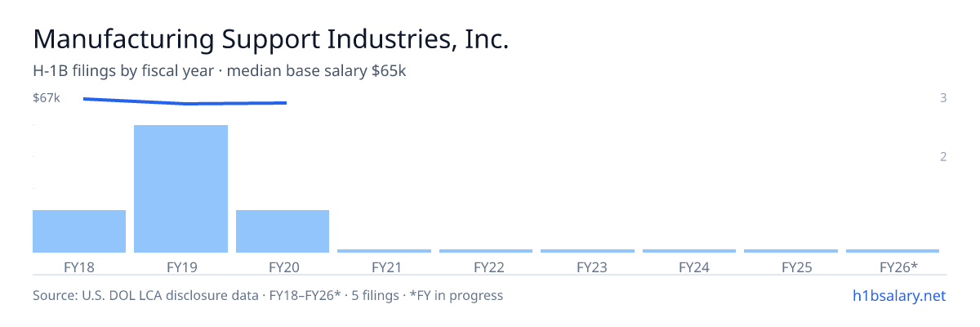
Task: Click the thin FY25 bar
Action: point(791,251)
